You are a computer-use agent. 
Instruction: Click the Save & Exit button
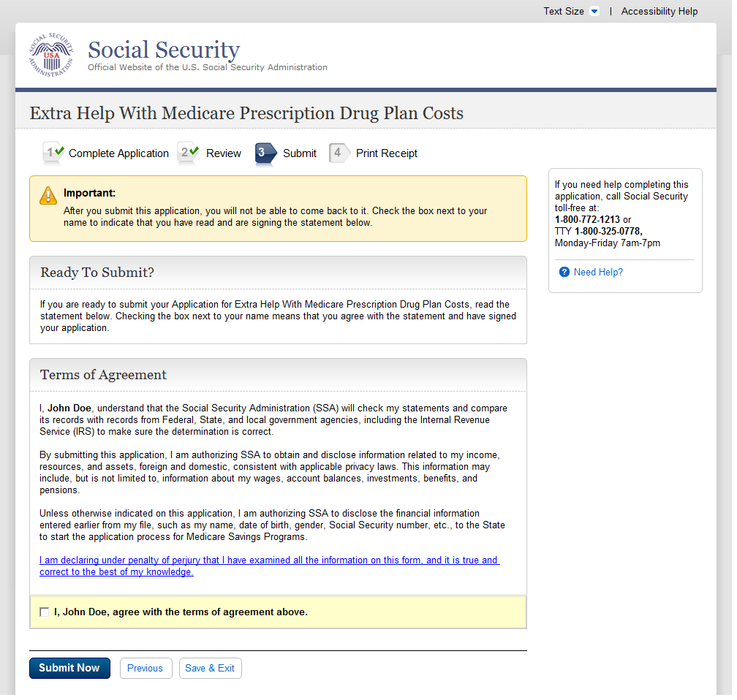(210, 668)
